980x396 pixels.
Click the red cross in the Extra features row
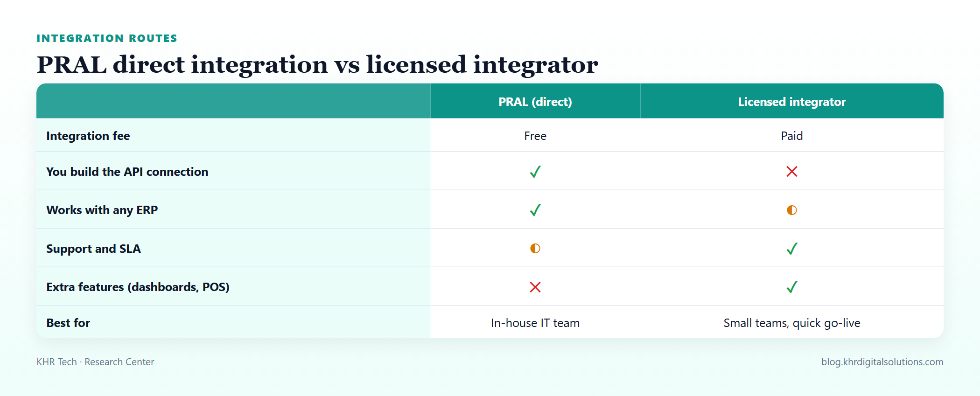[x=535, y=287]
